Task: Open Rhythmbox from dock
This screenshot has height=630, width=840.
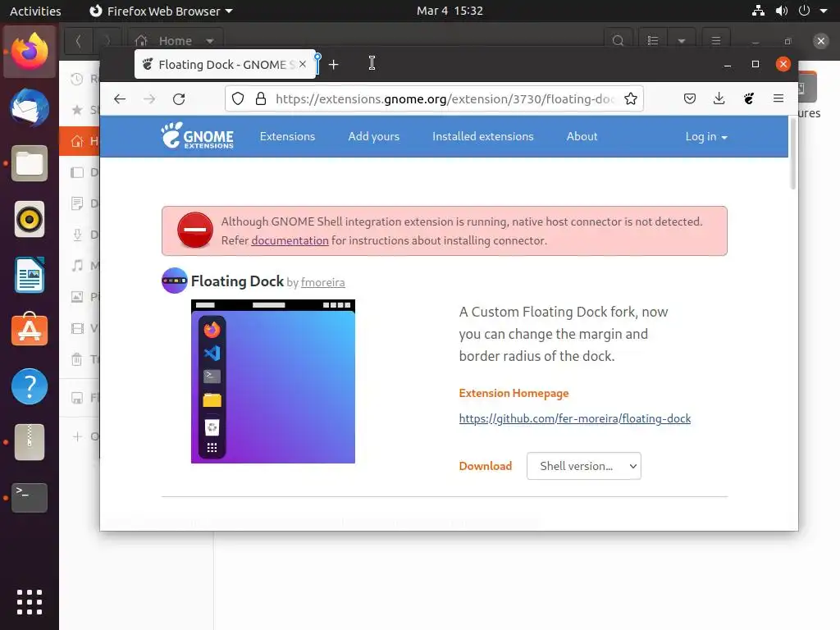Action: click(x=30, y=219)
